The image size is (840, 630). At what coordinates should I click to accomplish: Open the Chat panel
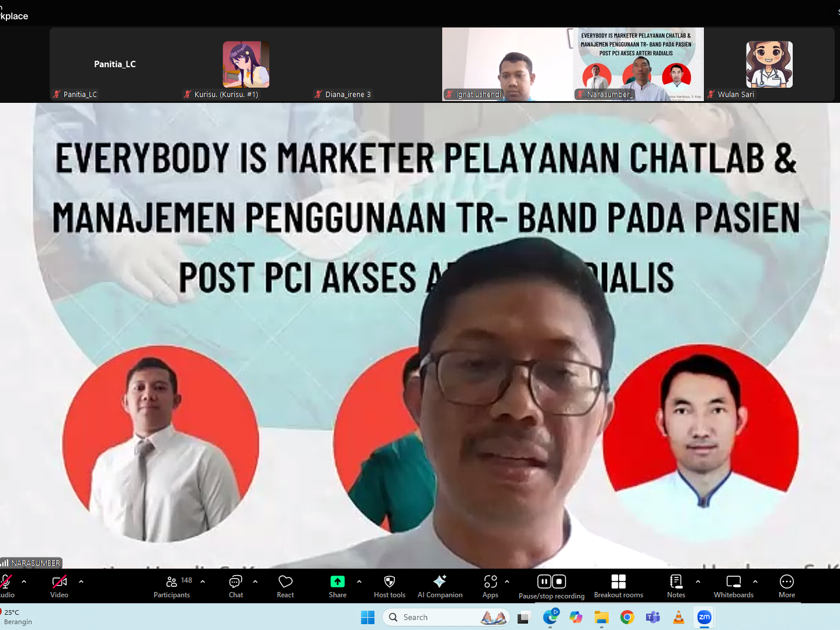[x=236, y=586]
